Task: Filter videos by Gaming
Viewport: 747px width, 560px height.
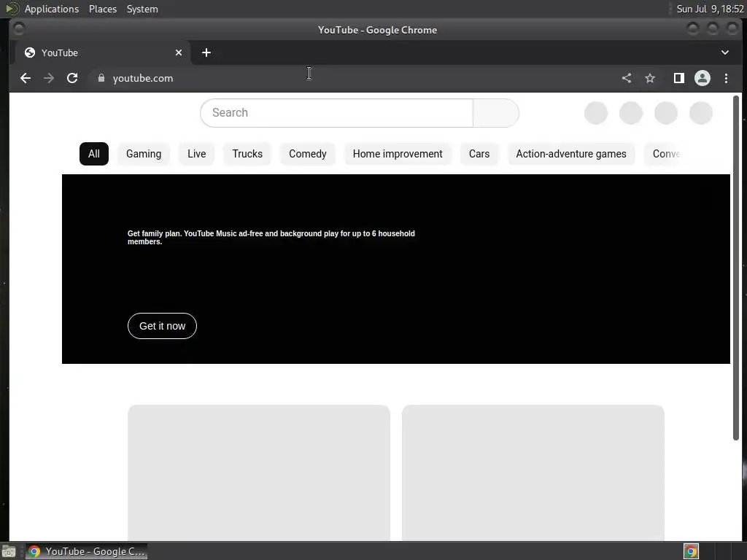Action: point(144,154)
